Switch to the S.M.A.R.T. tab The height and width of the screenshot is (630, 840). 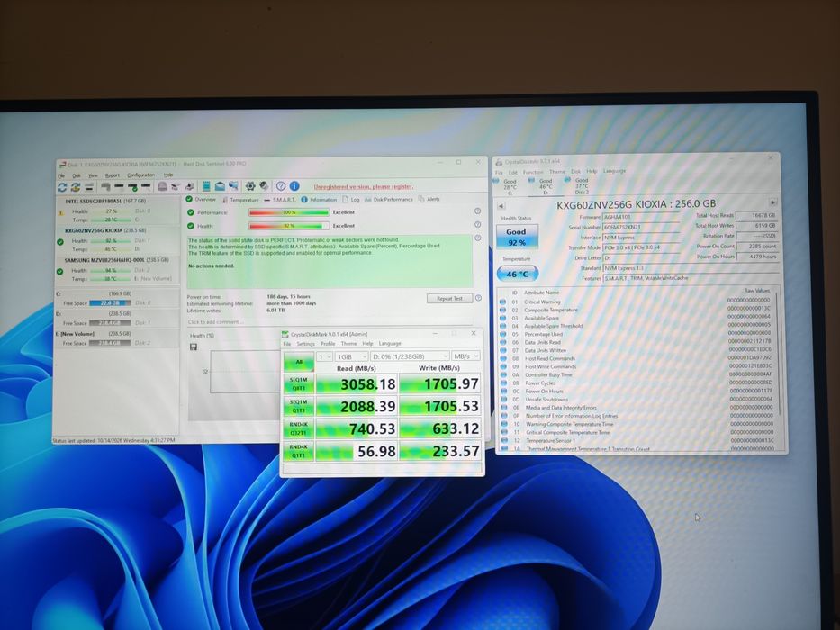click(x=280, y=199)
